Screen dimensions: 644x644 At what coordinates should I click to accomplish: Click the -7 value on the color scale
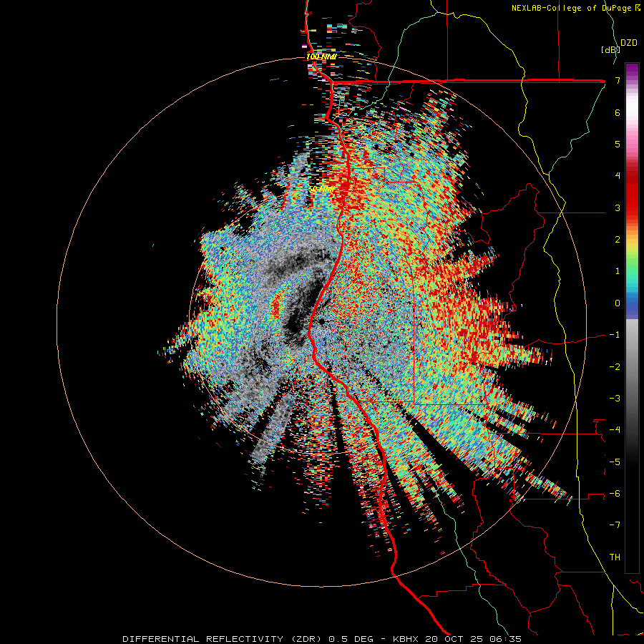[615, 525]
